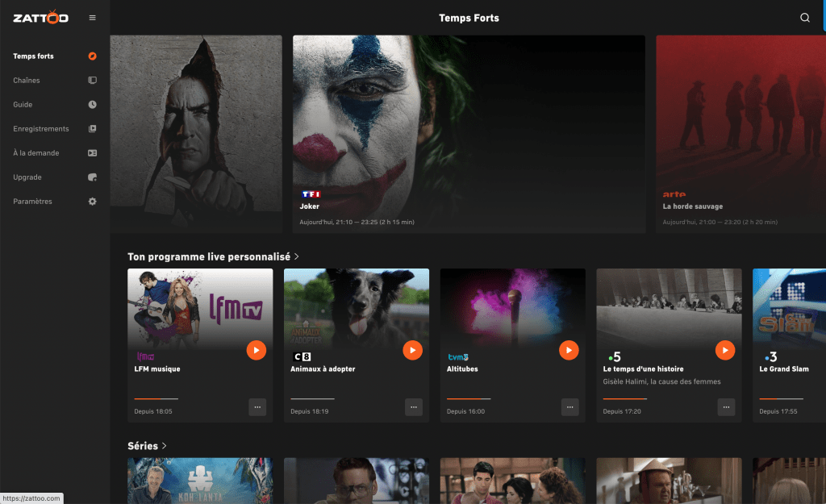Screen dimensions: 826x504
Task: Open À la demande section
Action: (x=36, y=153)
